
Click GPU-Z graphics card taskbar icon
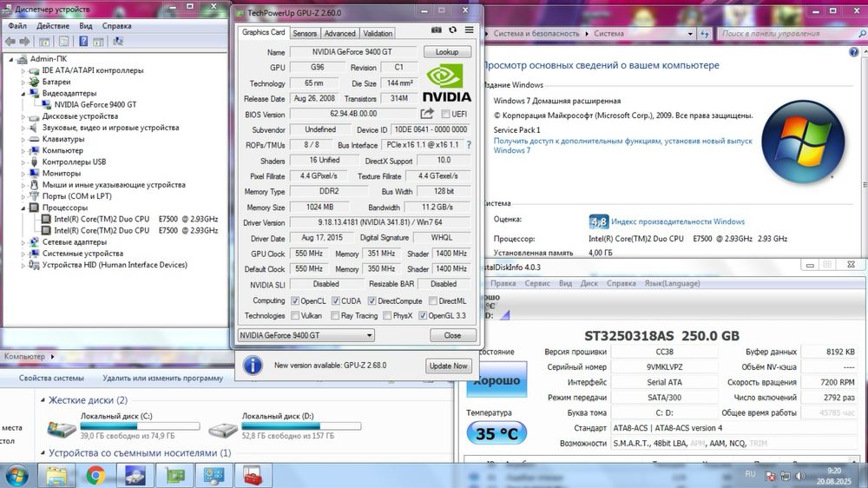pos(175,475)
